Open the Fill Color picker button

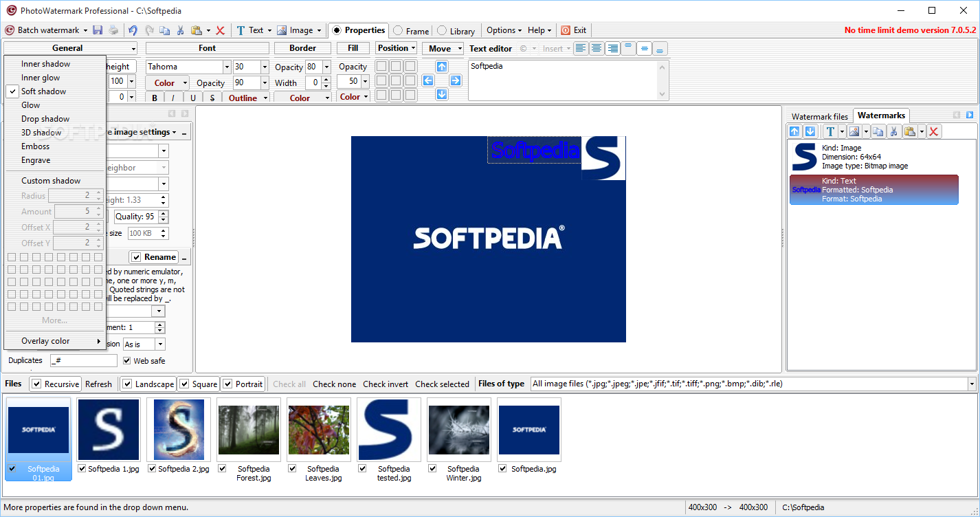click(x=353, y=97)
